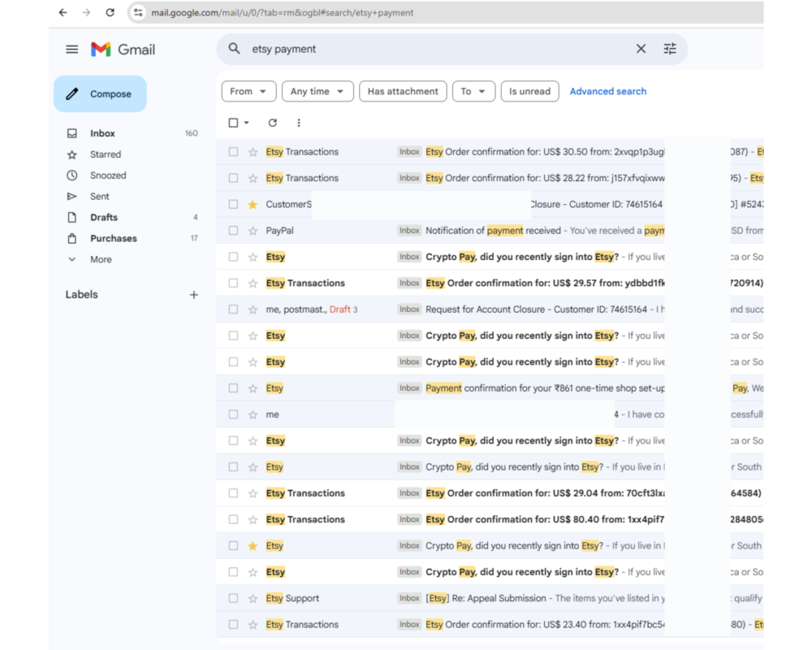The width and height of the screenshot is (812, 650).
Task: Create a new label with plus icon
Action: point(194,294)
